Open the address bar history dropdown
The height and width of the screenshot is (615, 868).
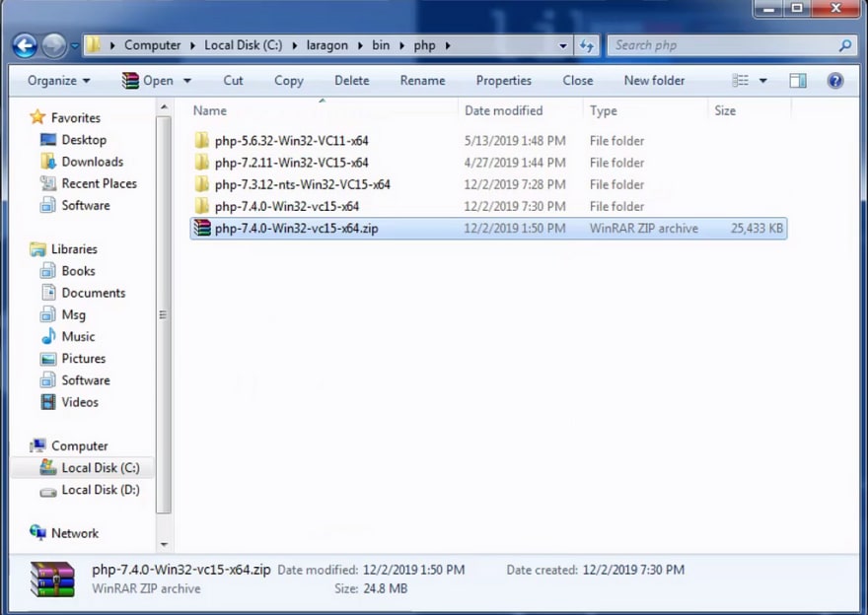[x=562, y=46]
